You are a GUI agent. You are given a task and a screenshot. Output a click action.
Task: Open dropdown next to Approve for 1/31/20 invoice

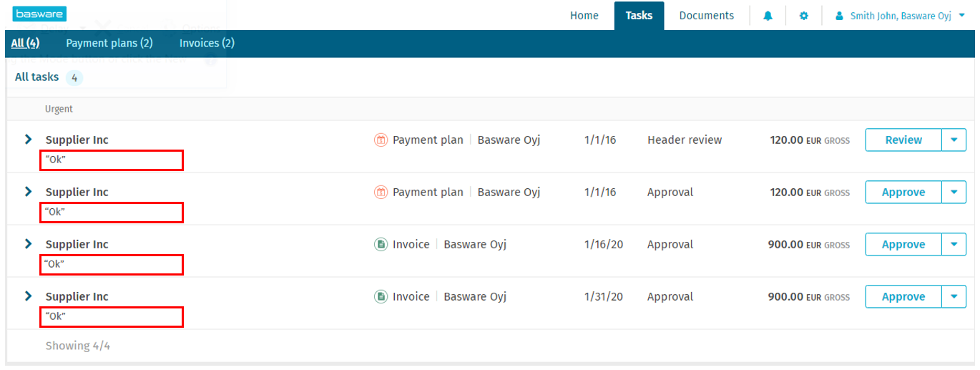tap(954, 297)
